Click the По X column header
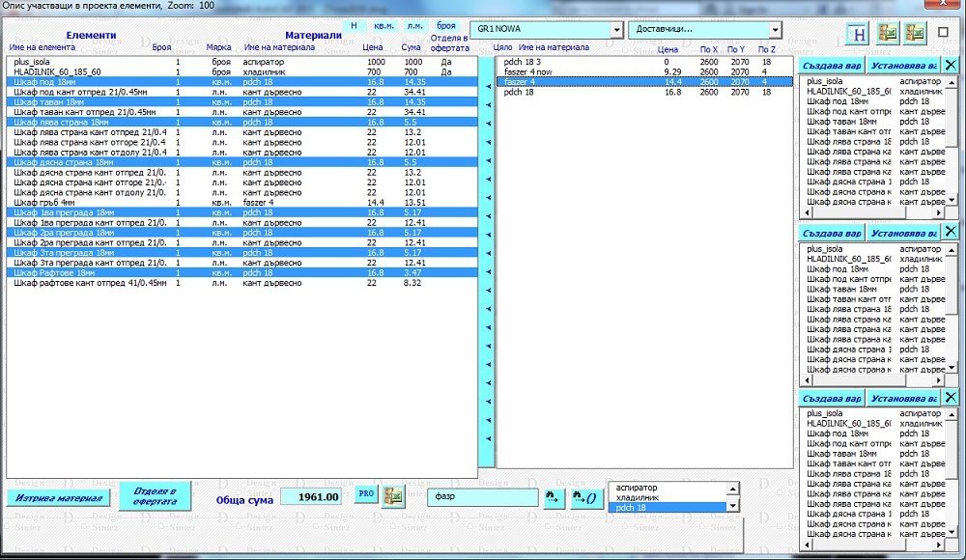Image resolution: width=966 pixels, height=560 pixels. 709,49
